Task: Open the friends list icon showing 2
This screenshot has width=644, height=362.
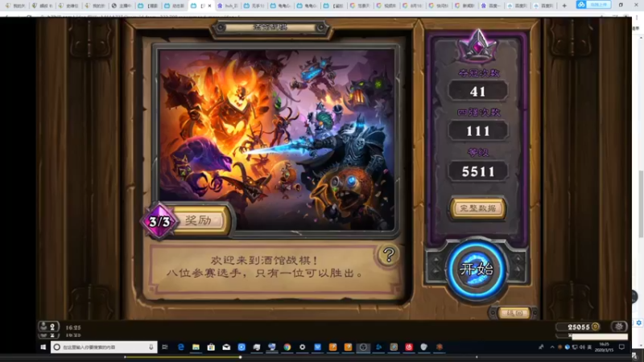Action: coord(48,327)
